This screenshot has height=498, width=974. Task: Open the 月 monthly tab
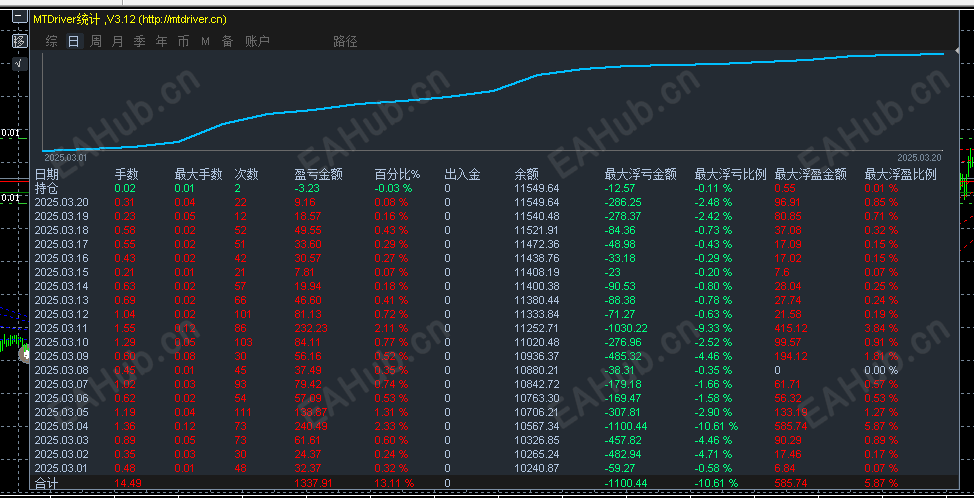pos(117,42)
